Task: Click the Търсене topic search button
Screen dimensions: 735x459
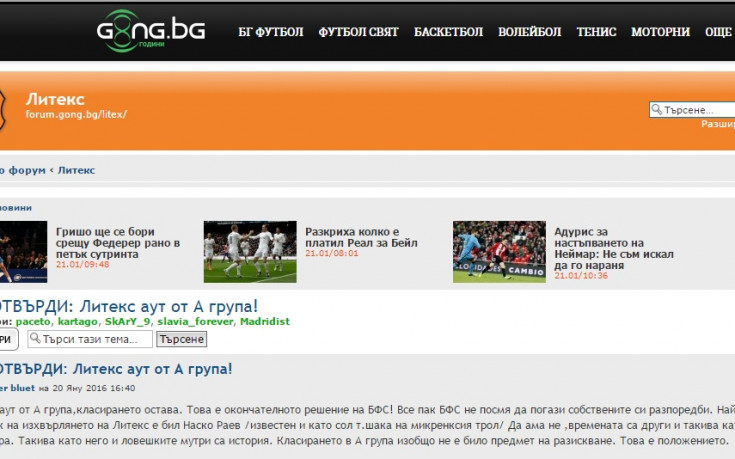Action: point(181,339)
